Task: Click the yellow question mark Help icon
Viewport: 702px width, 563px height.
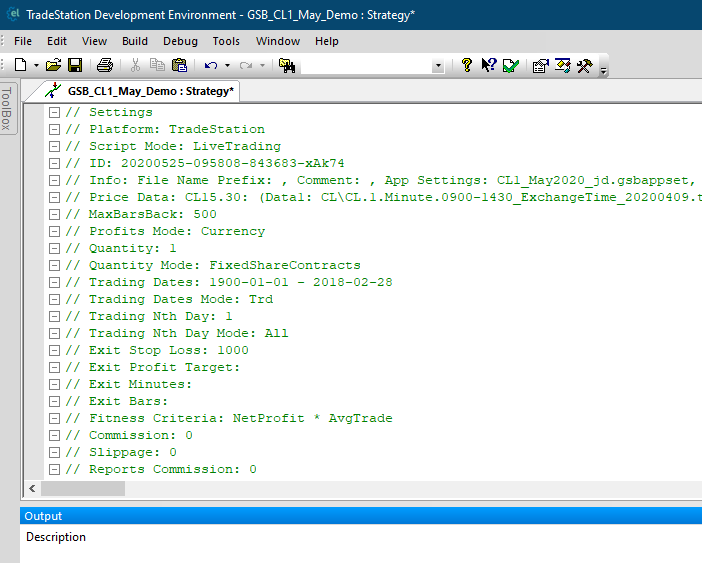Action: point(467,65)
